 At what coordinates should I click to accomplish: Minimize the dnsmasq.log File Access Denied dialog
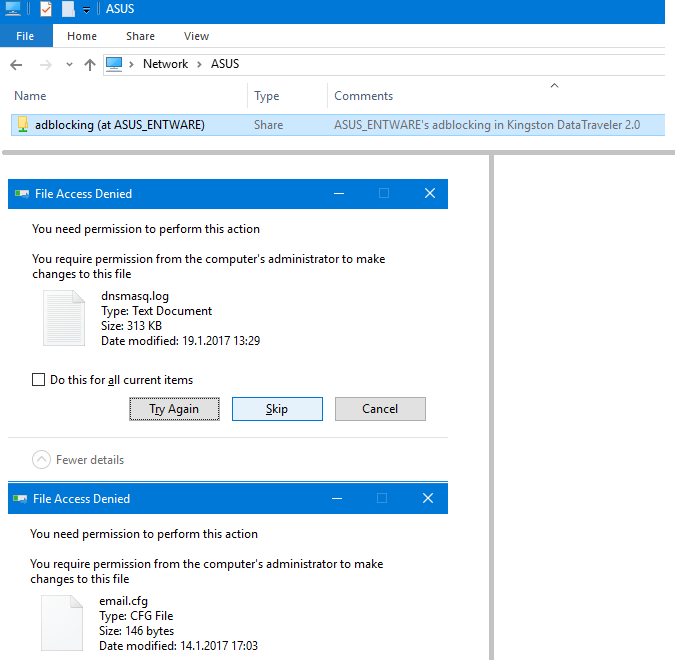click(339, 194)
